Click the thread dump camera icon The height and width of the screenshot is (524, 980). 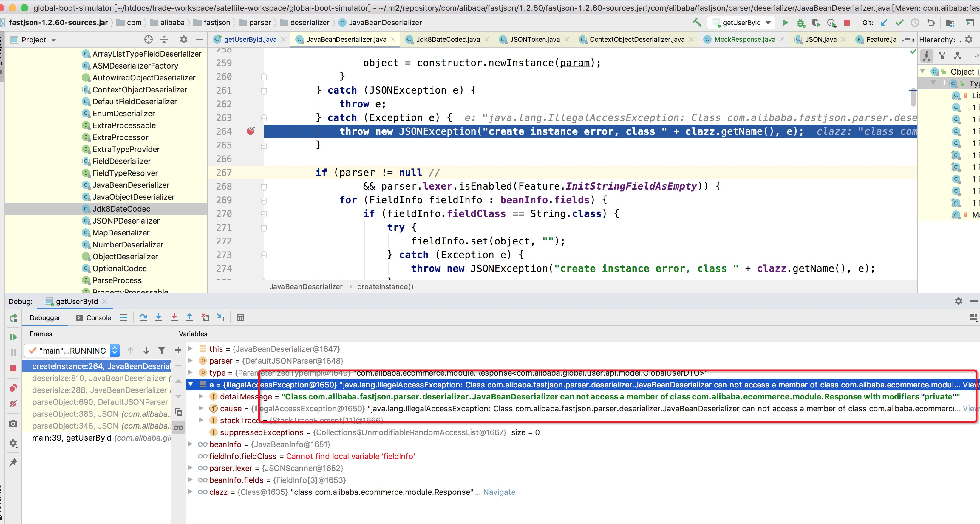pos(13,423)
